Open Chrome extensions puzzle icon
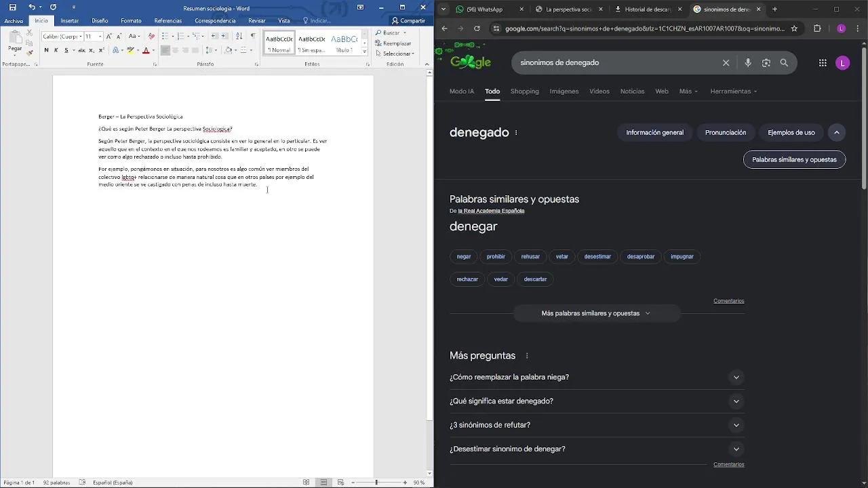The height and width of the screenshot is (488, 868). 817,28
